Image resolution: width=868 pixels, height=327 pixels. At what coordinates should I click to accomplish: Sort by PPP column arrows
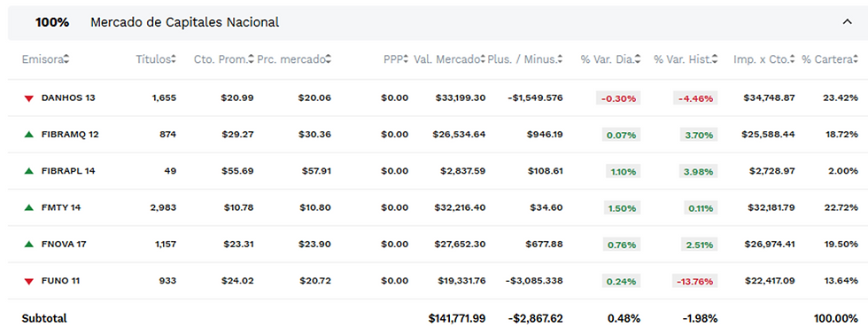click(406, 59)
